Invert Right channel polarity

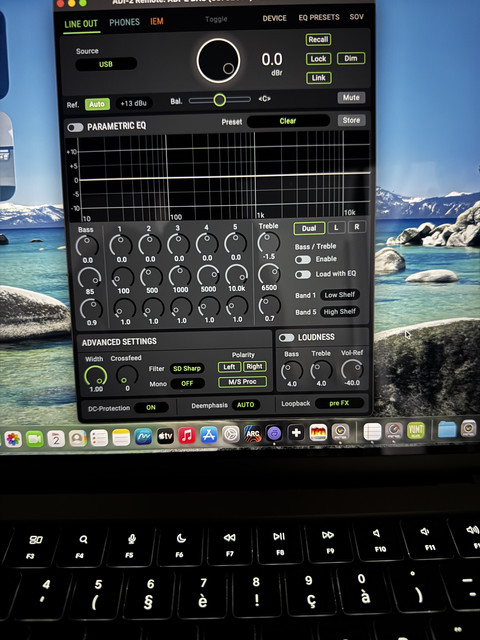[x=254, y=366]
